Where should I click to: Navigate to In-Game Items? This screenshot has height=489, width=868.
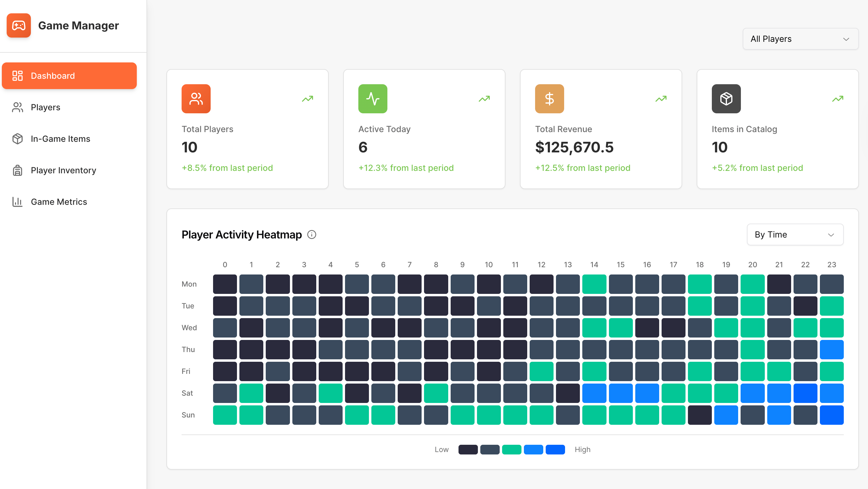tap(60, 138)
